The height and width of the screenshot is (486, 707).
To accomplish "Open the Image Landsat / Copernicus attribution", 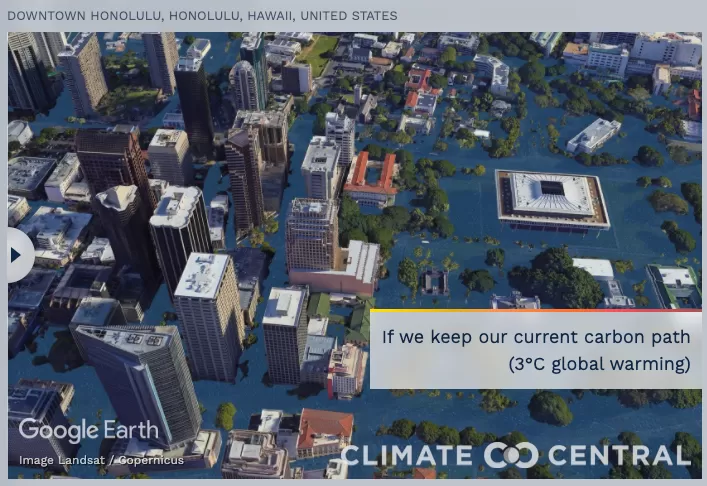I will (101, 460).
